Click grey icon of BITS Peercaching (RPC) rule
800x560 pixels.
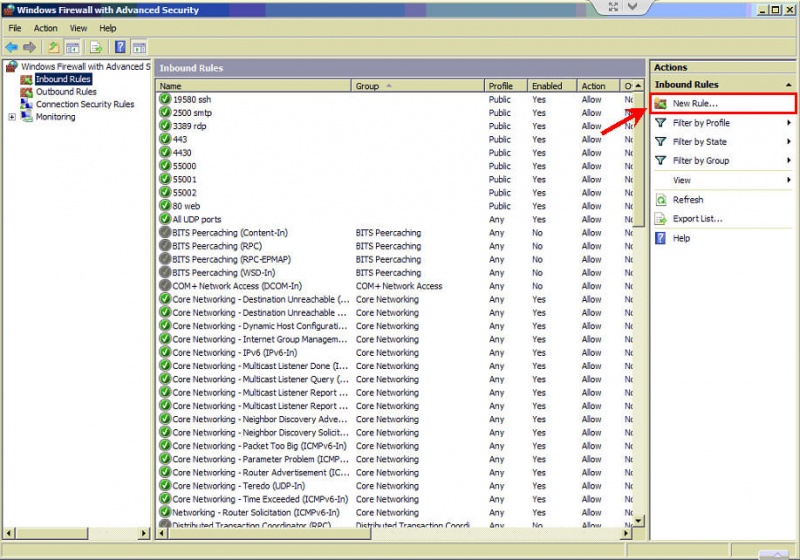point(165,245)
